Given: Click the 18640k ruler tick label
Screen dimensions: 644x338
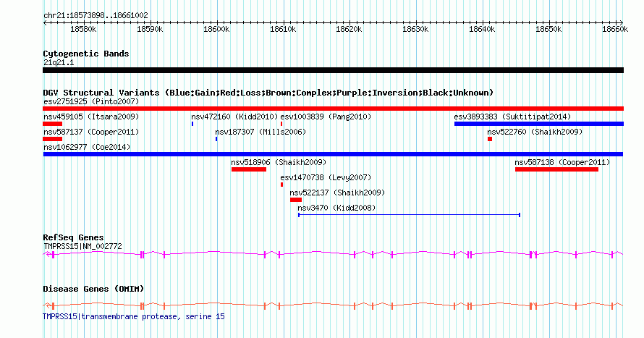Looking at the screenshot, I should pos(482,29).
